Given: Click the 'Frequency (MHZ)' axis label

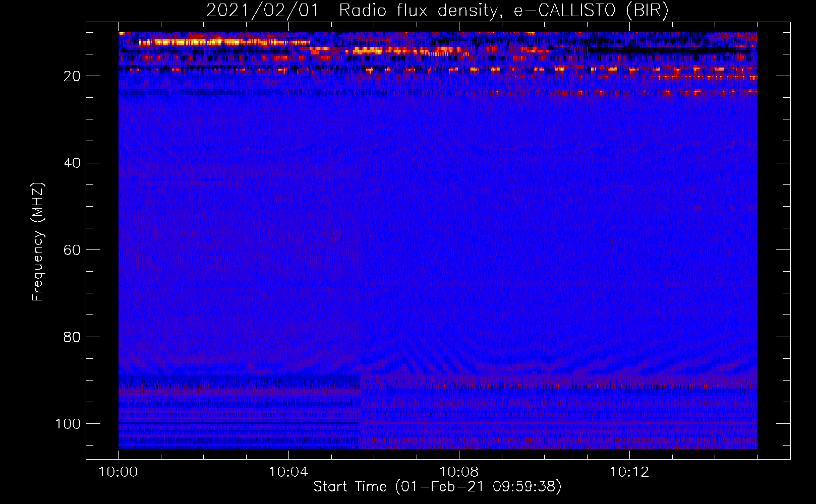Looking at the screenshot, I should coord(38,242).
